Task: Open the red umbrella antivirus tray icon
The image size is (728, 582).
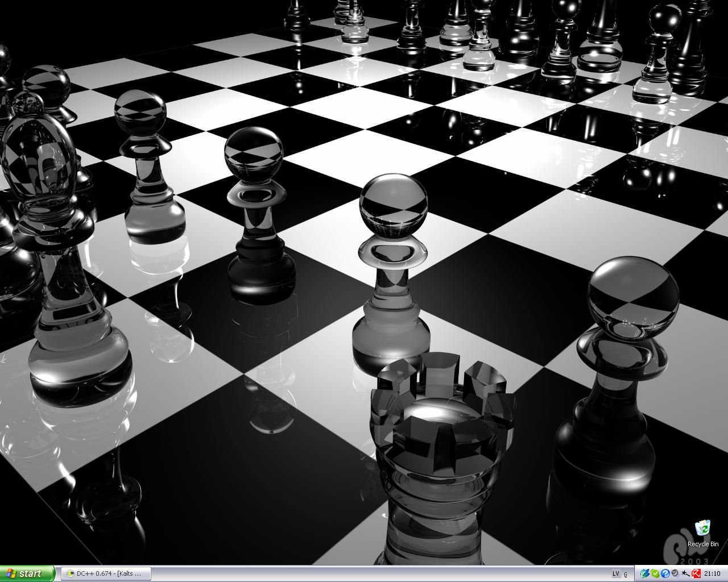Action: (696, 573)
